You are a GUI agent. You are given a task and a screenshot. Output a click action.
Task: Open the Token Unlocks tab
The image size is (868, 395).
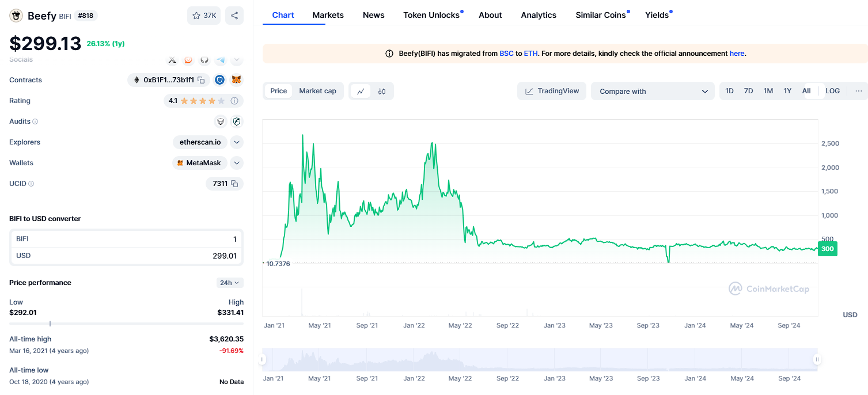(x=431, y=15)
